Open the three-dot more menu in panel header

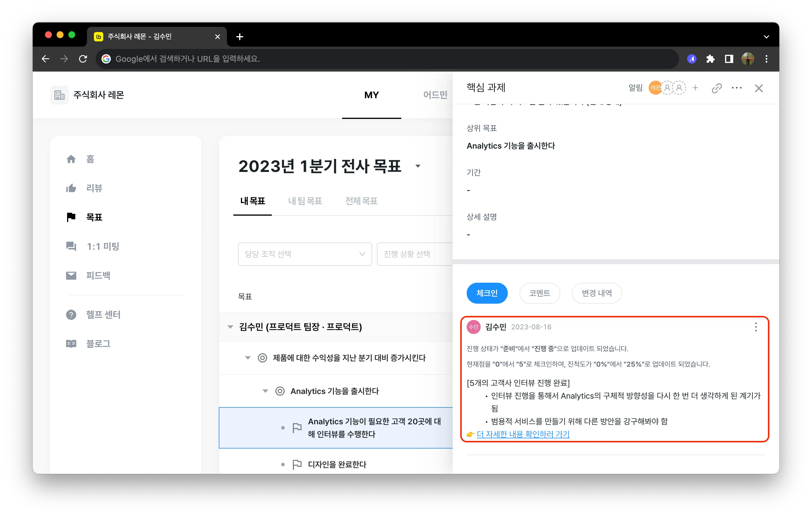point(737,88)
